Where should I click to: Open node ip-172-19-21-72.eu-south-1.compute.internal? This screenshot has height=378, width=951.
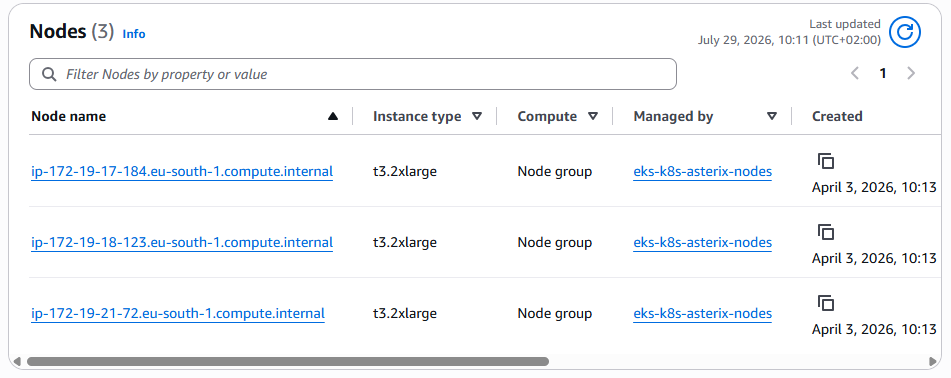178,314
